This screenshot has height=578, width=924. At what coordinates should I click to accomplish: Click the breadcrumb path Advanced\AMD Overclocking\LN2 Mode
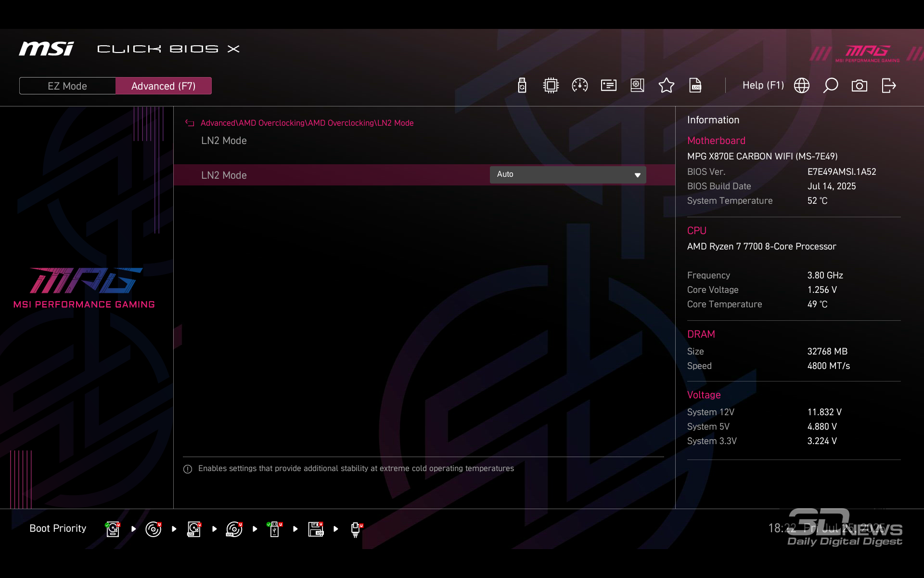[x=307, y=123]
